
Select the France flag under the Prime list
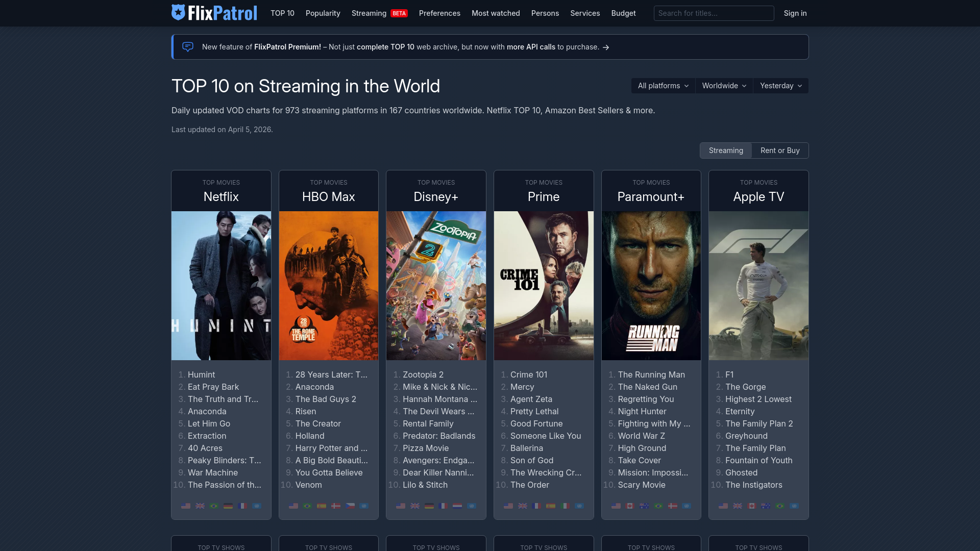[x=536, y=506]
